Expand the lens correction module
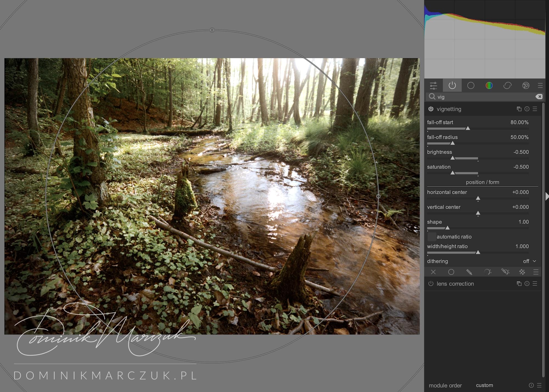Screen dimensions: 549x392 [x=455, y=284]
